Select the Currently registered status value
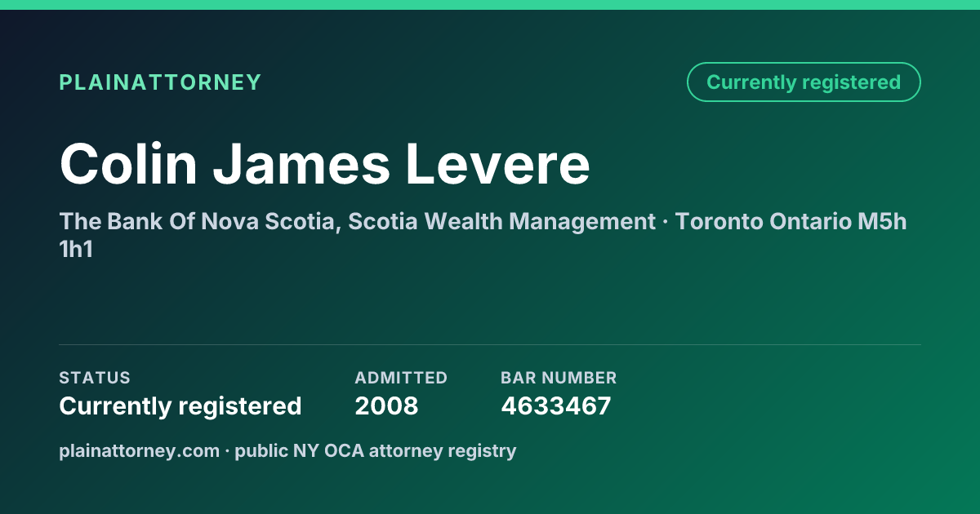This screenshot has height=514, width=980. pos(180,406)
